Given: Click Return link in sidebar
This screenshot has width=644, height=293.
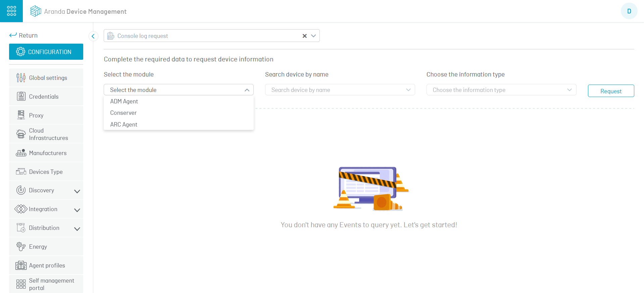Looking at the screenshot, I should 23,35.
